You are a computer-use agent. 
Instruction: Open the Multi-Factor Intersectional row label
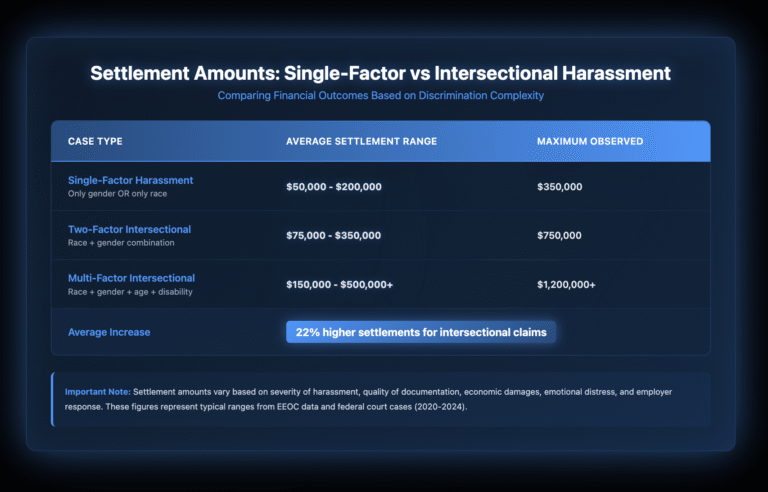(x=130, y=277)
